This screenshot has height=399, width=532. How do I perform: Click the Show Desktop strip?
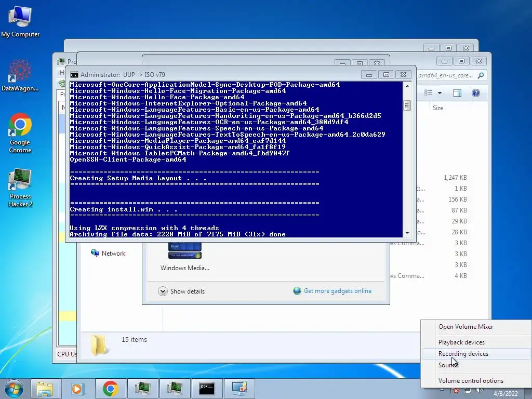coord(529,389)
